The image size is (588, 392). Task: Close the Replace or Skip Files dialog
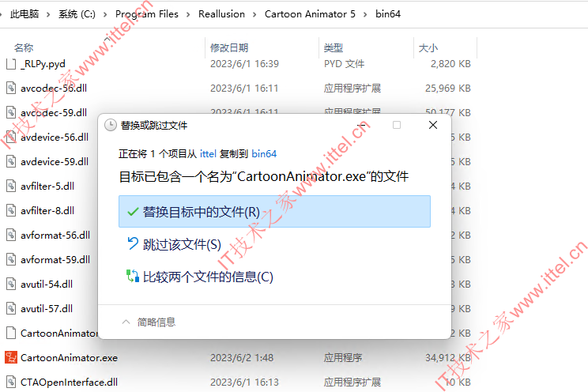433,125
